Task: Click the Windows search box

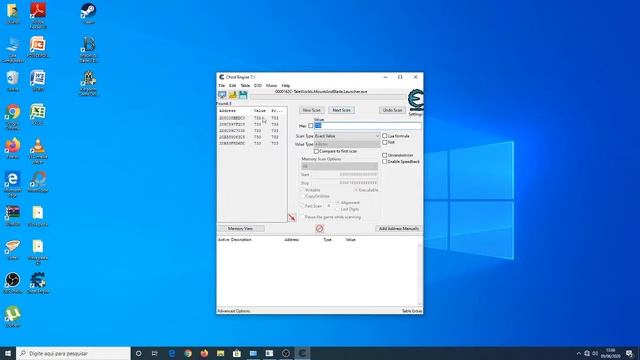Action: 73,353
